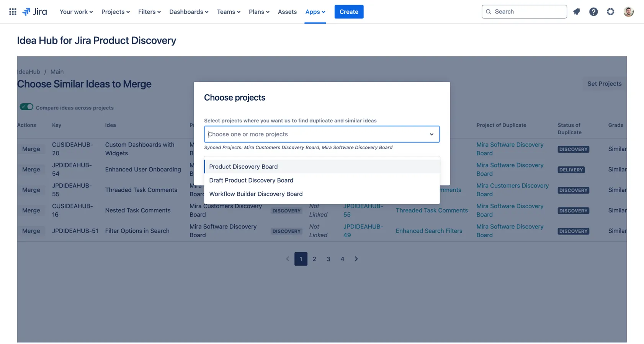
Task: Open the Mira Customers Discovery Board link
Action: (513, 190)
